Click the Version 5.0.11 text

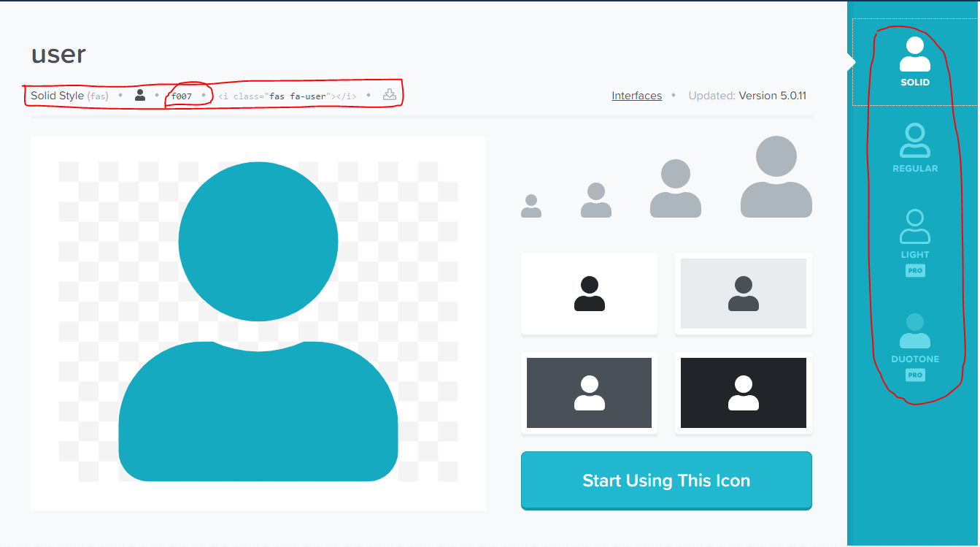[772, 96]
